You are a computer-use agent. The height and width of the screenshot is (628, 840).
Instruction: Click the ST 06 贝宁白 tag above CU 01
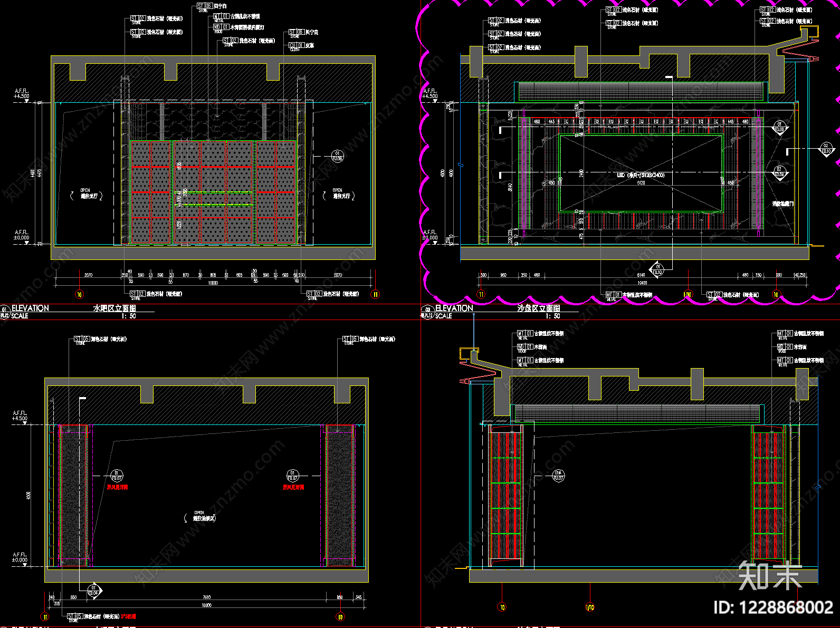pos(303,33)
